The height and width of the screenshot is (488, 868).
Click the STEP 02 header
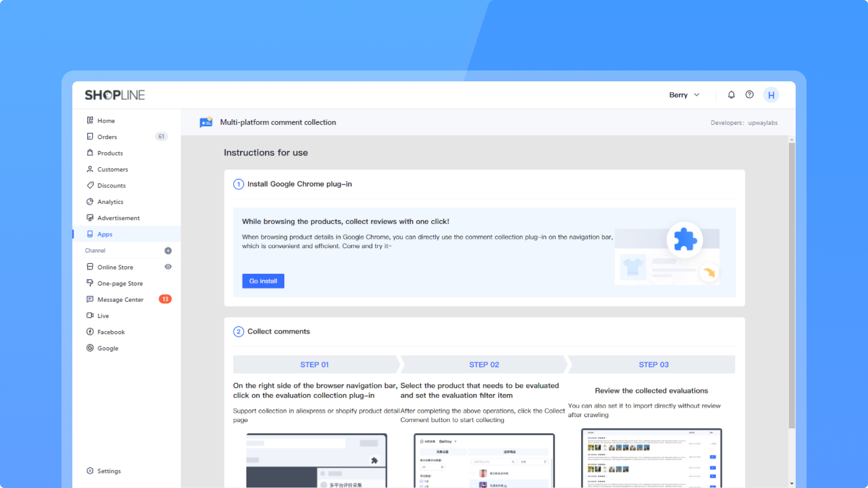484,364
